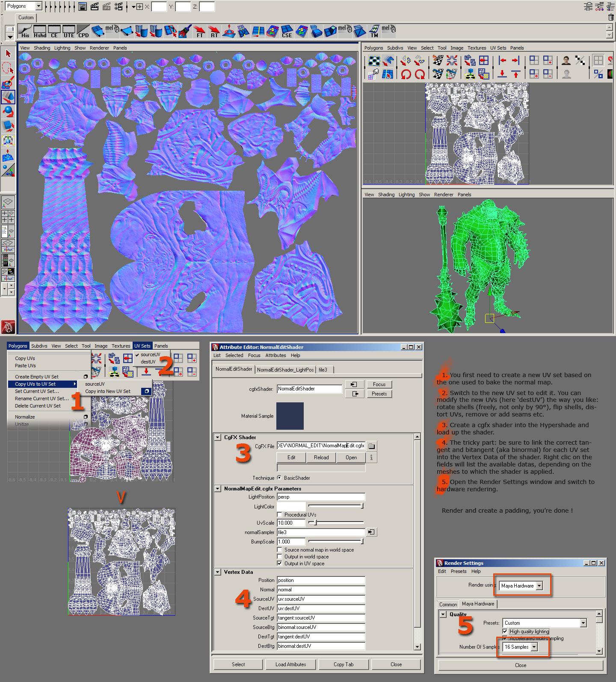Select the Lasso tool in toolbox
The height and width of the screenshot is (682, 616).
[8, 68]
